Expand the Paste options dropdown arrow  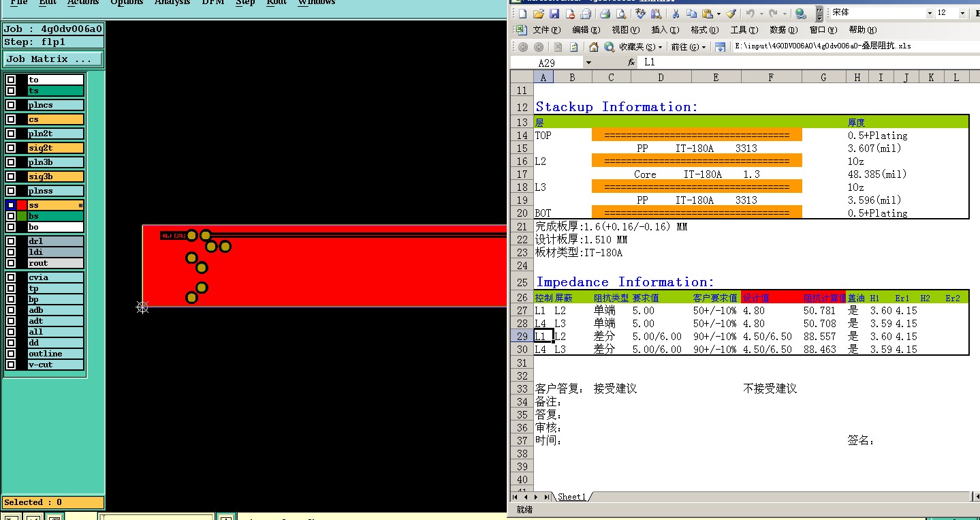coord(718,14)
